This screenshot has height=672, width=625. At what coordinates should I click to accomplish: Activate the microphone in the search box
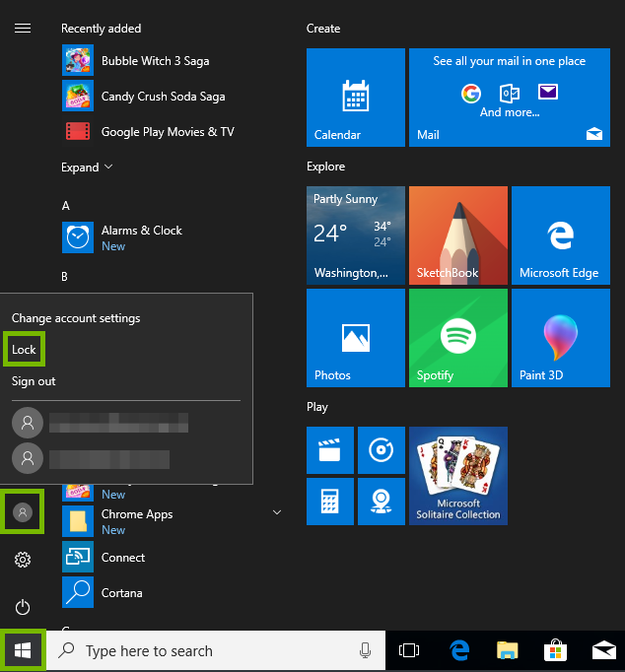point(365,650)
